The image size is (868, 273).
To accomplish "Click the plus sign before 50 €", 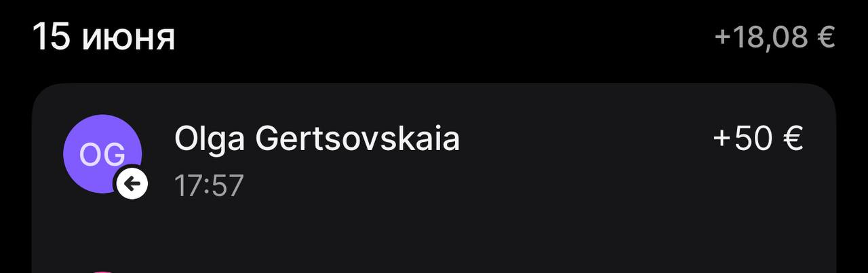I will [x=722, y=140].
